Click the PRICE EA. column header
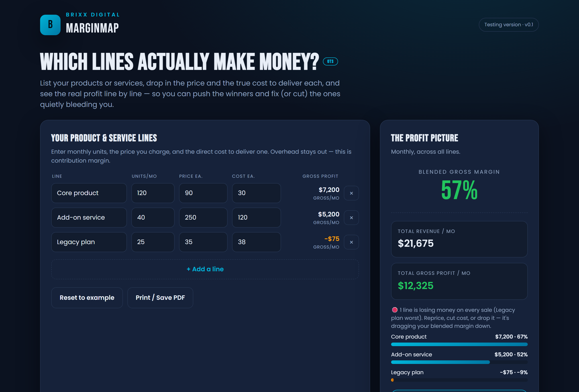 click(x=191, y=176)
